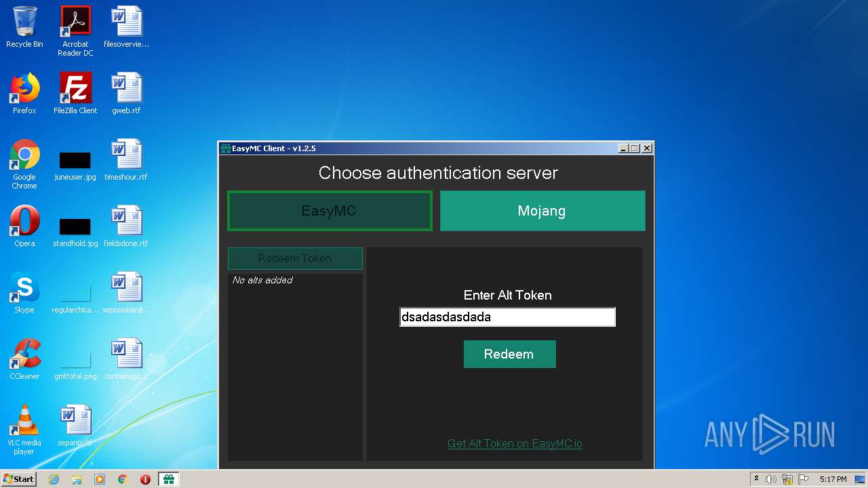The image size is (868, 488).
Task: Open Action Center flag tray icon
Action: pos(804,479)
